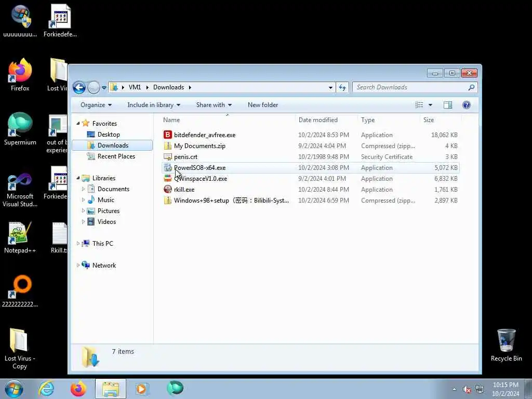Show the preview pane with its toolbar icon

448,105
